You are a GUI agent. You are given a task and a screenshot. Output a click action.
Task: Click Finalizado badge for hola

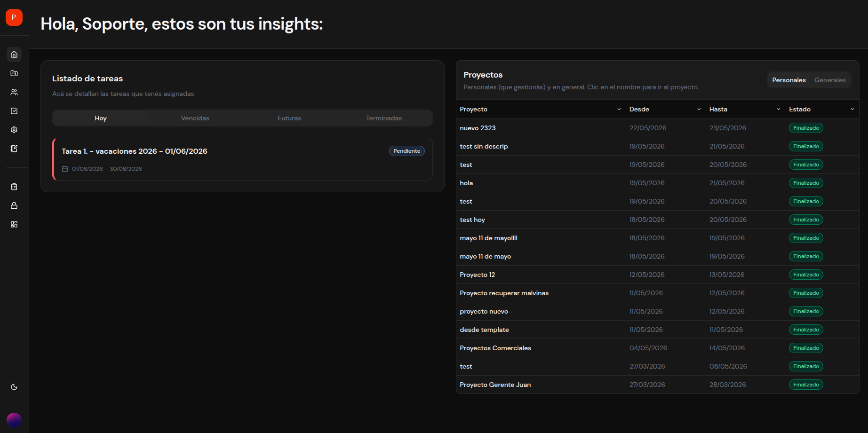[806, 183]
